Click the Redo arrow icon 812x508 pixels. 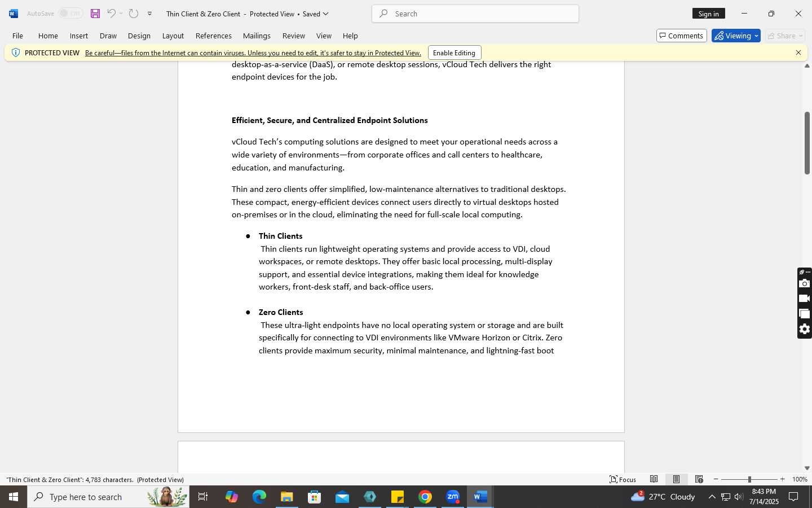(134, 14)
